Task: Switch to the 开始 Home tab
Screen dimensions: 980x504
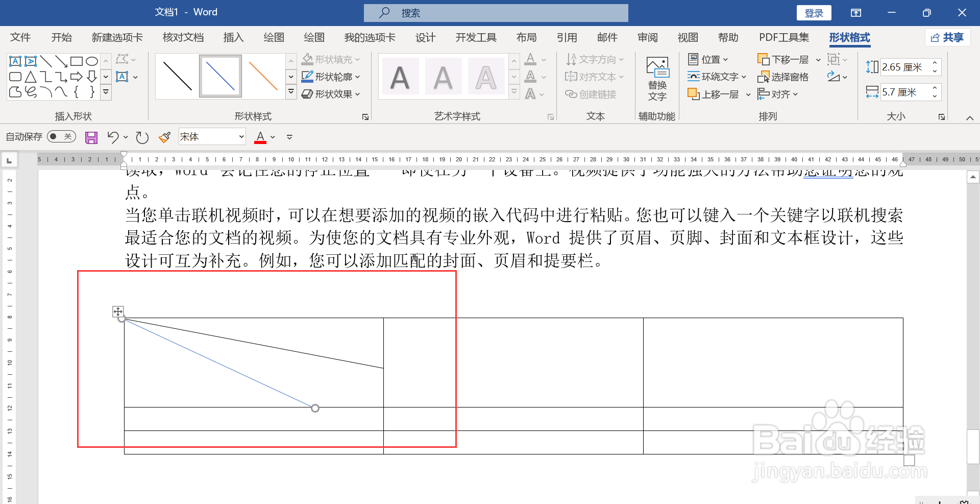Action: point(61,37)
